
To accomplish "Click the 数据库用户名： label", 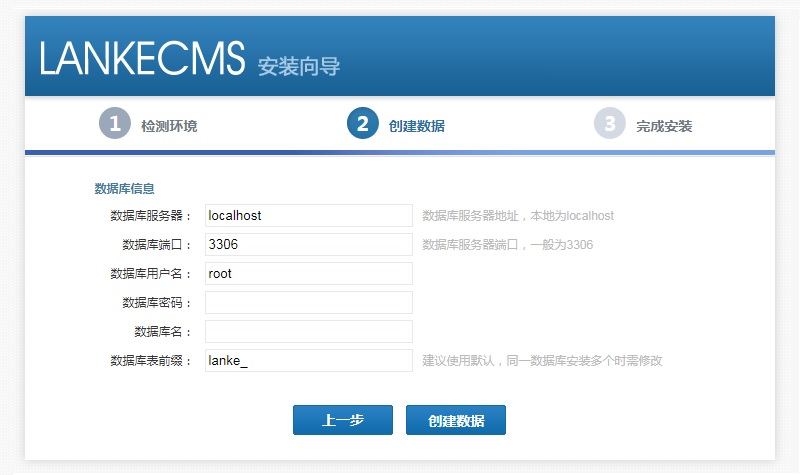I will [x=151, y=274].
